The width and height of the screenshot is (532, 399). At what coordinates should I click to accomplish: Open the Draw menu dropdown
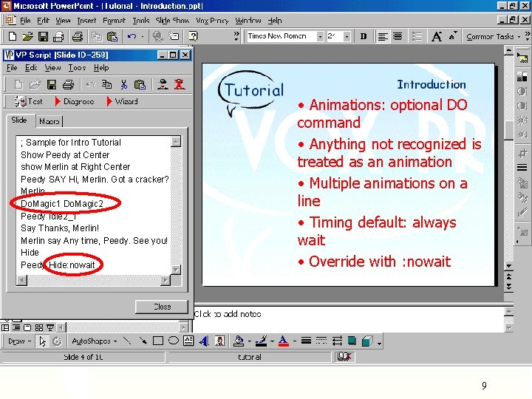coord(20,341)
